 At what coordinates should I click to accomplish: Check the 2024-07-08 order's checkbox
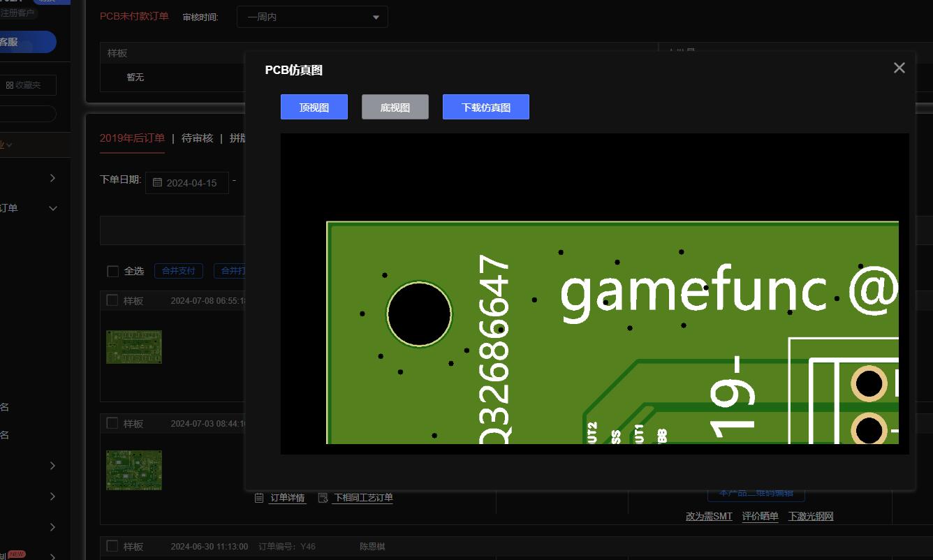coord(112,300)
